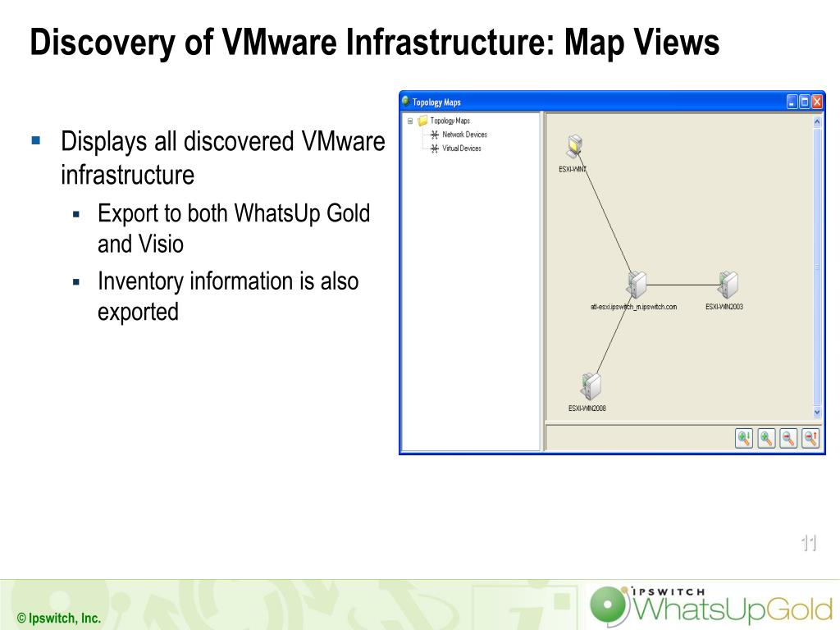The width and height of the screenshot is (840, 630).
Task: Maximize the Topology Maps window
Action: [x=805, y=102]
